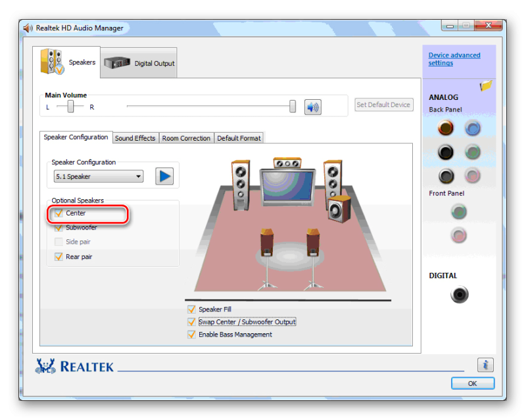Open the 5.1 Speaker configuration dropdown
Viewport: 526px width, 420px height.
(x=99, y=176)
